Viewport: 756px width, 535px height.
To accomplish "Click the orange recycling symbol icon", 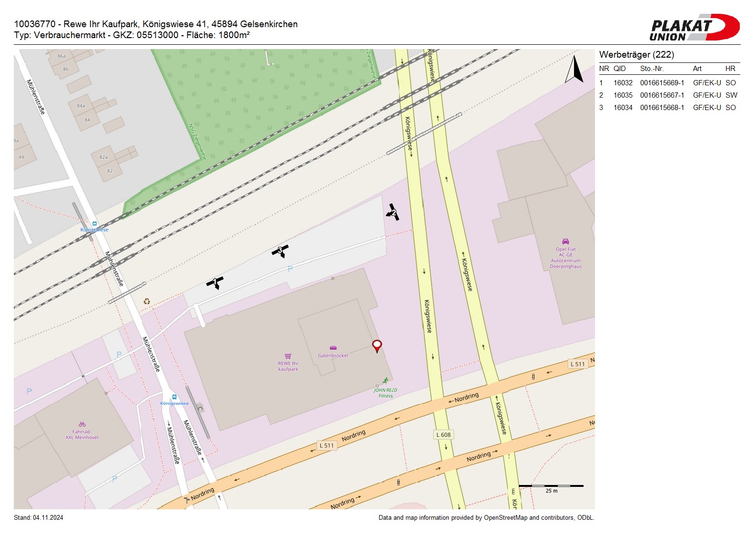I will pos(147,301).
